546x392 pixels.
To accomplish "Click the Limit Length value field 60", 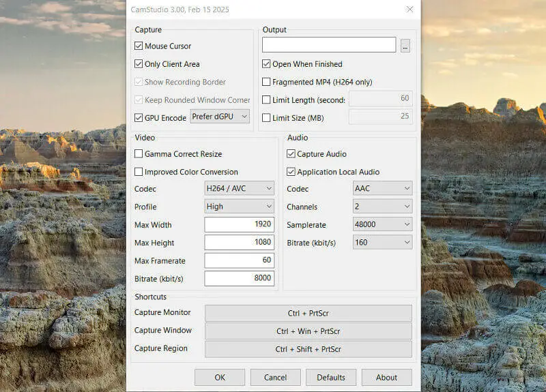I will pyautogui.click(x=381, y=98).
